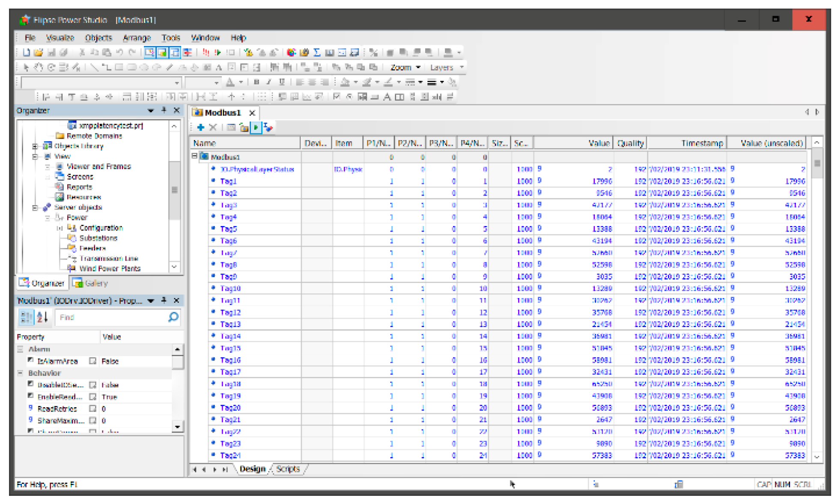Click the green activate communication icon
Screen dimensions: 838x504
[256, 127]
